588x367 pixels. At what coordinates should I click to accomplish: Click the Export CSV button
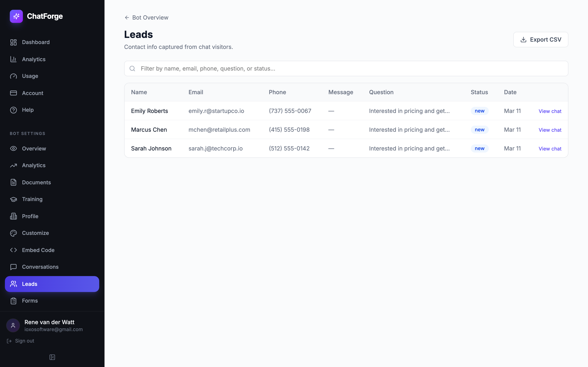click(540, 39)
